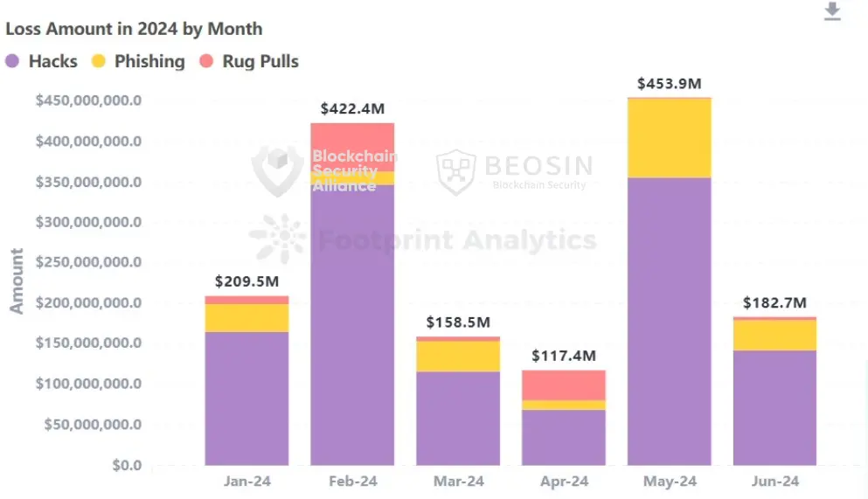Toggle the Rug Pulls legend series
868x499 pixels.
[x=260, y=61]
